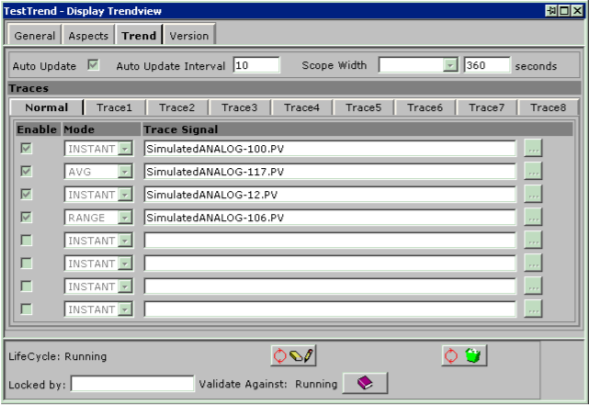Viewport: 589px width, 406px height.
Task: Switch to the Aspects tab
Action: point(88,36)
